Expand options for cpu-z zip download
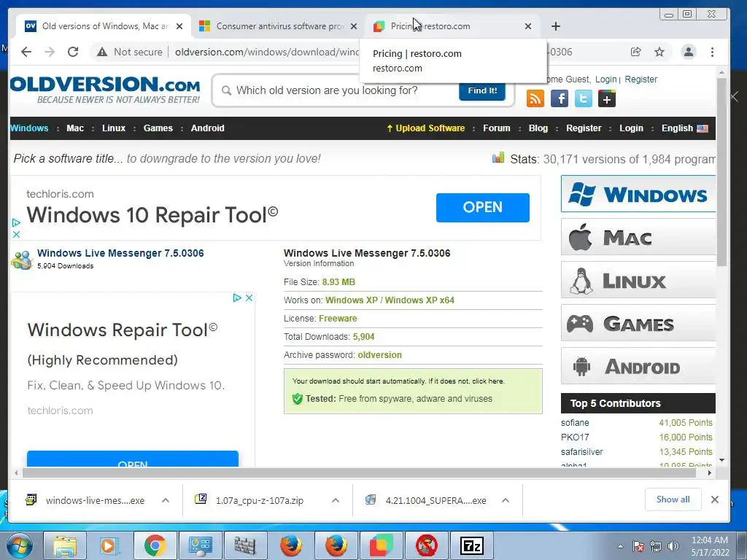Viewport: 747px width, 560px height. coord(336,500)
